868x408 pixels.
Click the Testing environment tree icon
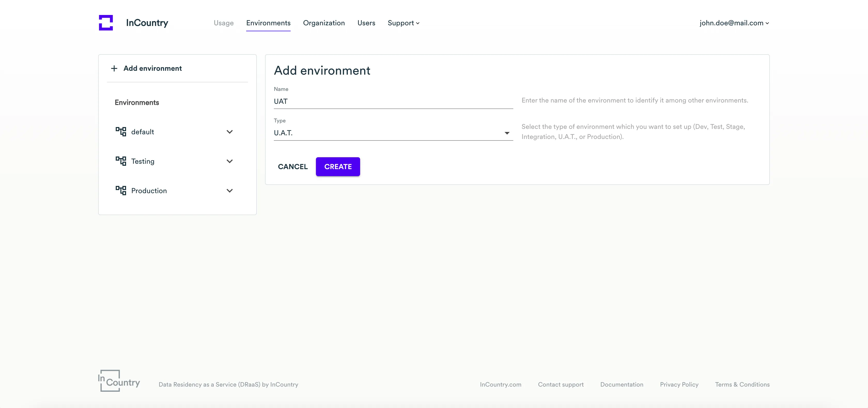pos(121,161)
